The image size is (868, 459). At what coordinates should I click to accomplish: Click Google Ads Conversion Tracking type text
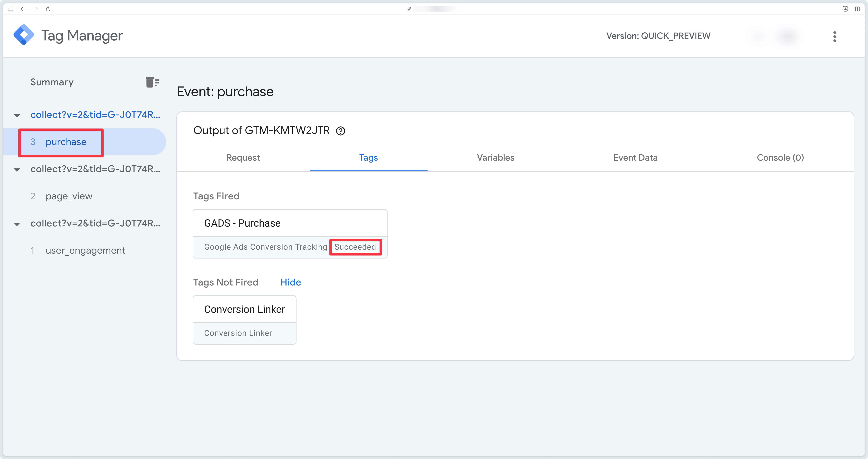[265, 247]
